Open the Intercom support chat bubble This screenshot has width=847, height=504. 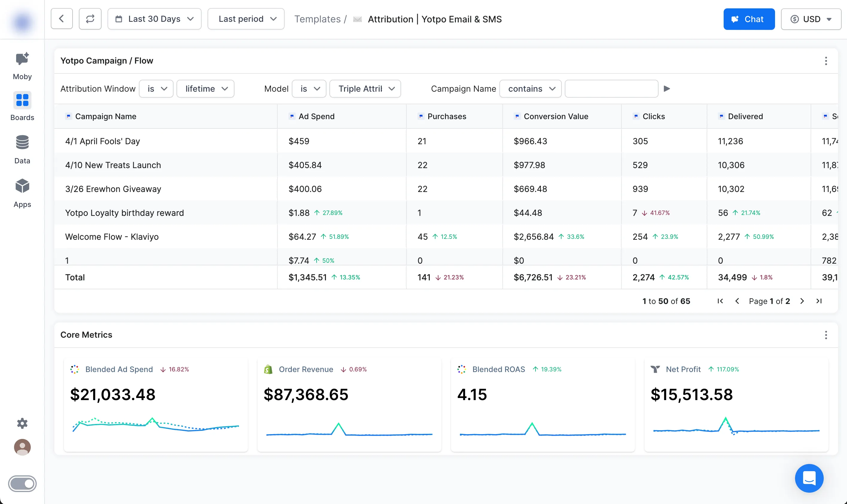(x=809, y=478)
